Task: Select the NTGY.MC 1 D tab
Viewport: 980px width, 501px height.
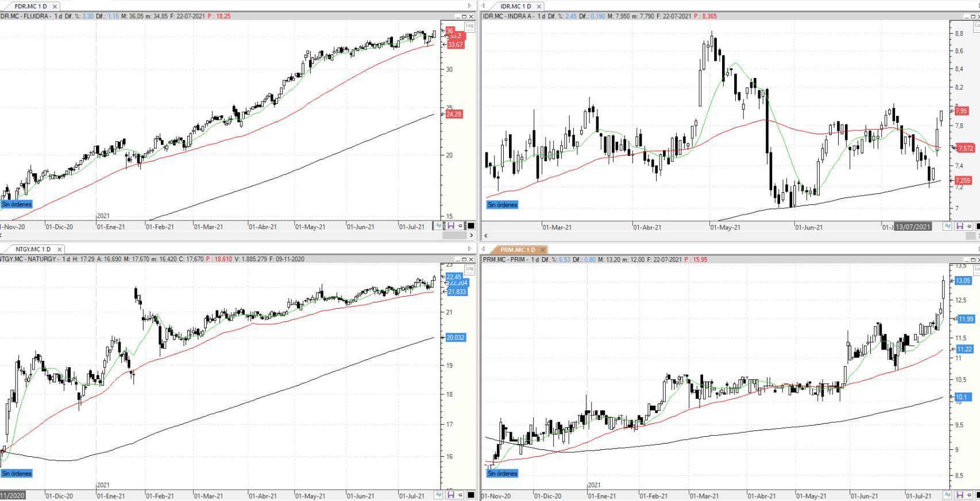Action: pos(33,249)
